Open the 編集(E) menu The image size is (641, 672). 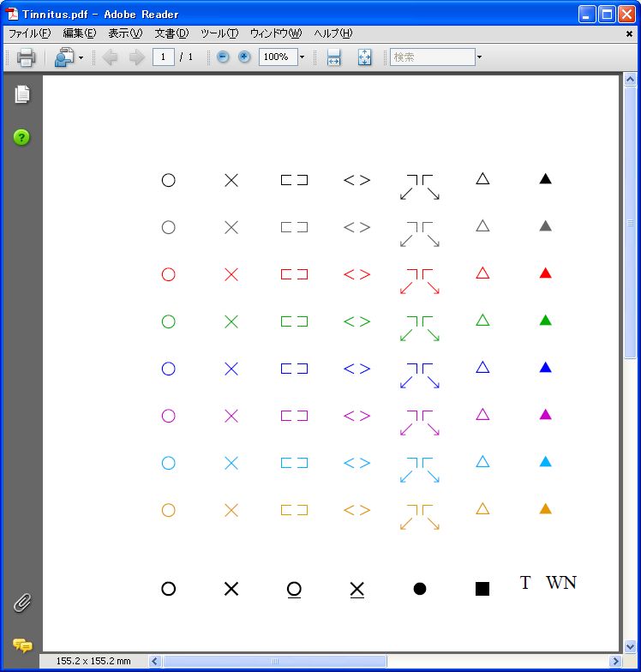click(x=80, y=33)
